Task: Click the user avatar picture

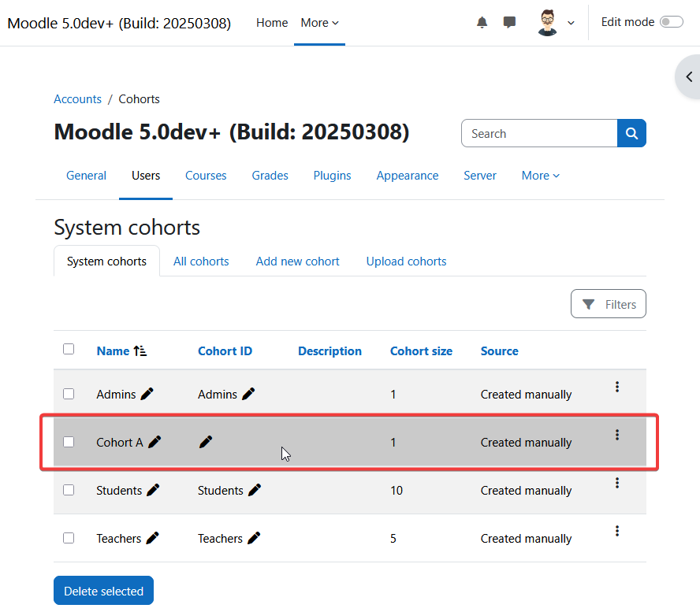Action: pos(547,23)
